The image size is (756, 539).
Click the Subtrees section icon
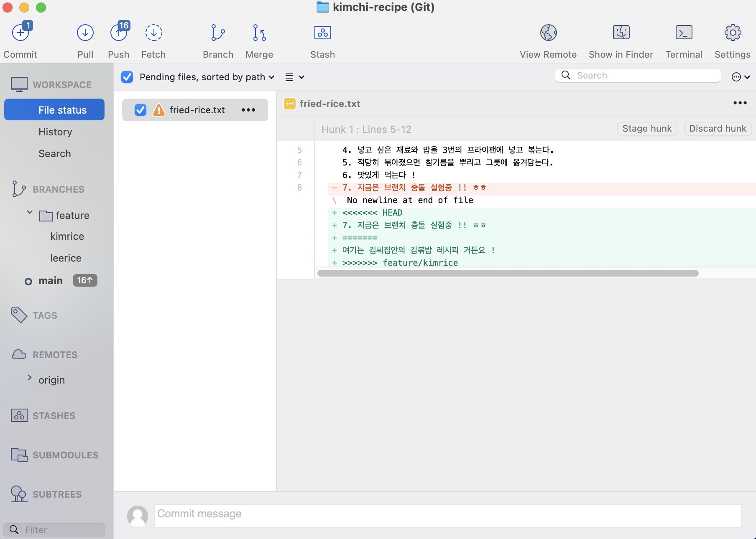pos(19,494)
